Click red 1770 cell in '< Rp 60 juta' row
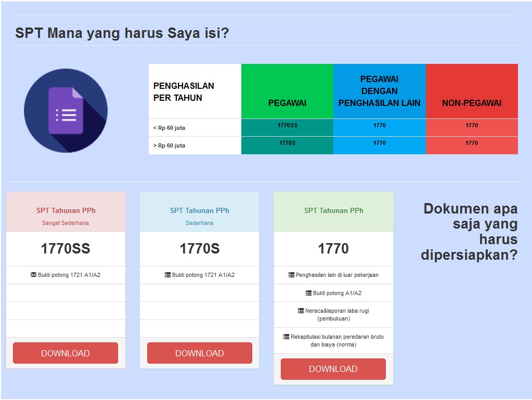 [x=472, y=128]
